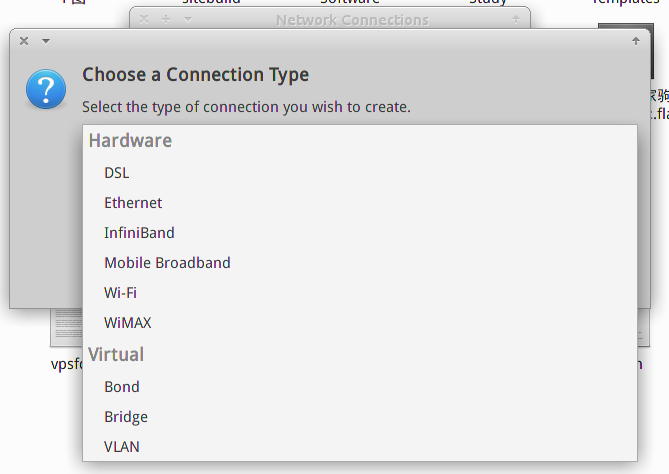
Task: Click the Network Connections title bar
Action: (x=352, y=20)
